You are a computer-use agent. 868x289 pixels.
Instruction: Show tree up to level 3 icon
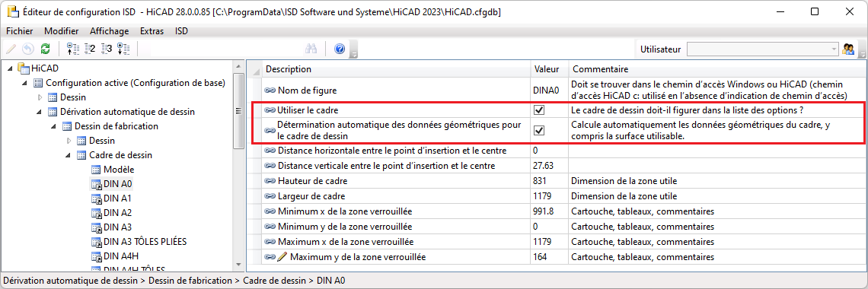[x=107, y=49]
